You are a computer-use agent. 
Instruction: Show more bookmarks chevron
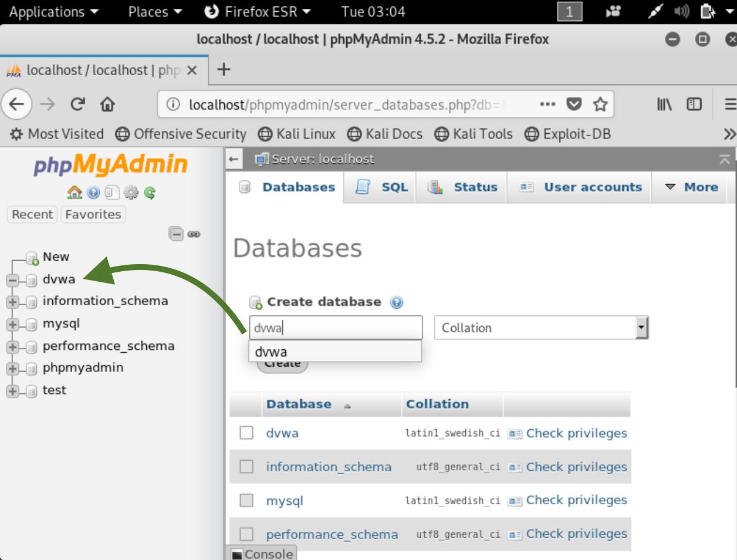point(729,134)
